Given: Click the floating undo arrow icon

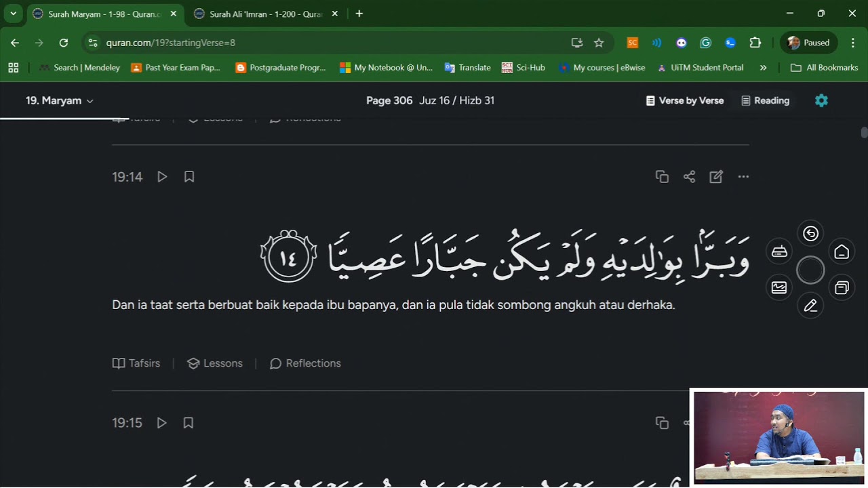Looking at the screenshot, I should [810, 234].
